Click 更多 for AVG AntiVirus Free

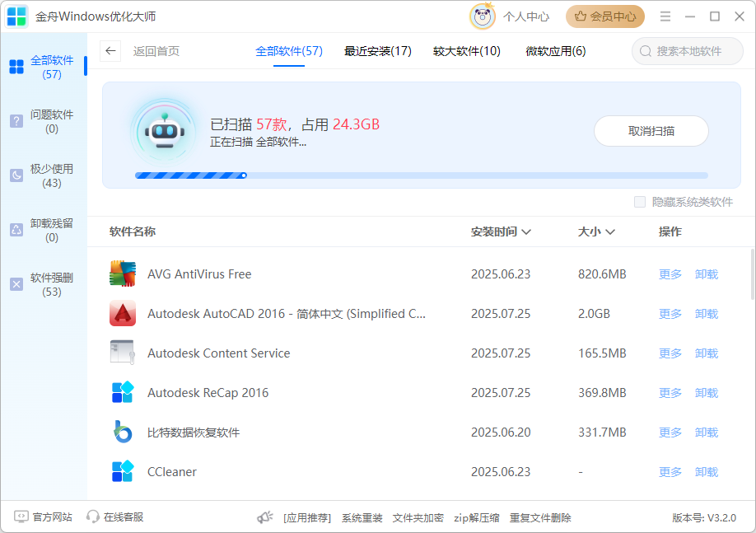click(670, 274)
